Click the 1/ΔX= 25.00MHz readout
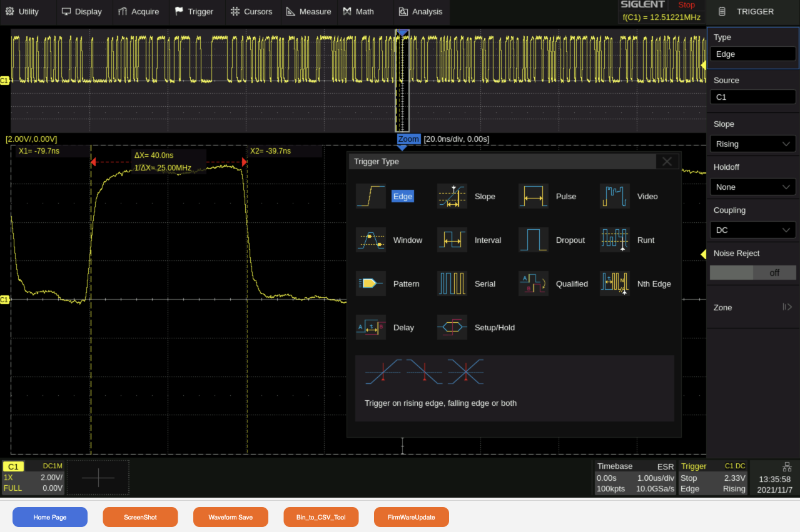 pos(163,168)
